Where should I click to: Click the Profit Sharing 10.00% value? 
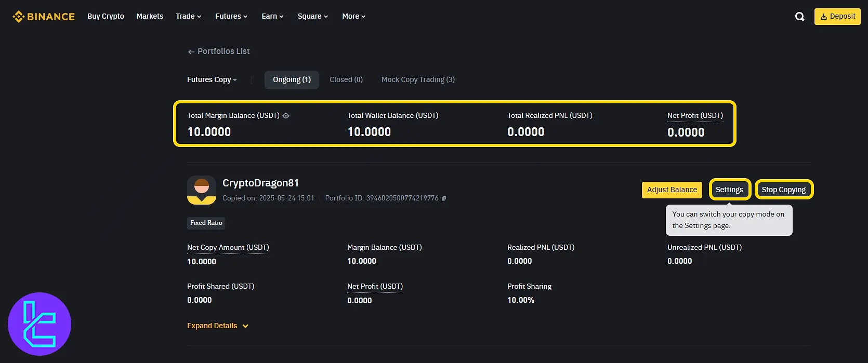(x=521, y=300)
